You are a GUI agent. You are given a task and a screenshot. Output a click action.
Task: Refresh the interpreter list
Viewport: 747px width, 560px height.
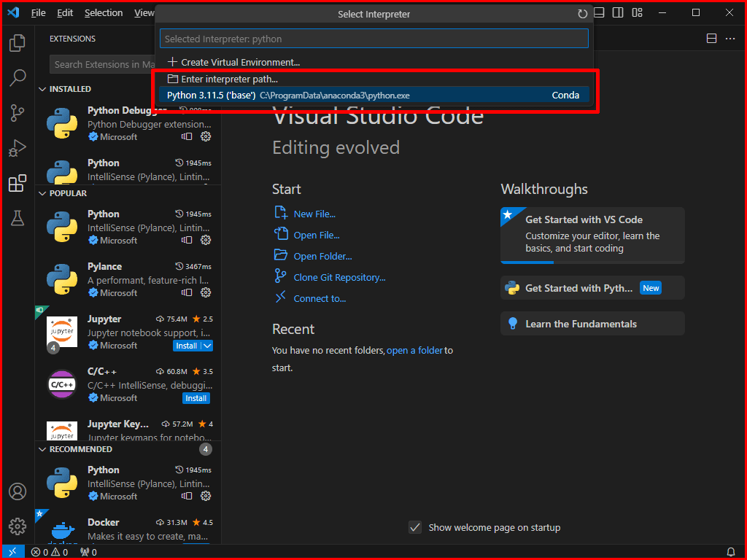click(x=582, y=14)
